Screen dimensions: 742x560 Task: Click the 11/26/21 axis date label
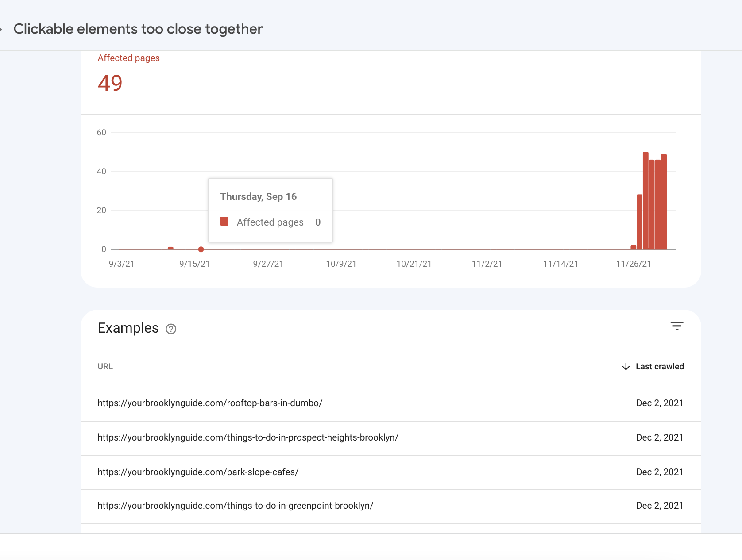634,264
